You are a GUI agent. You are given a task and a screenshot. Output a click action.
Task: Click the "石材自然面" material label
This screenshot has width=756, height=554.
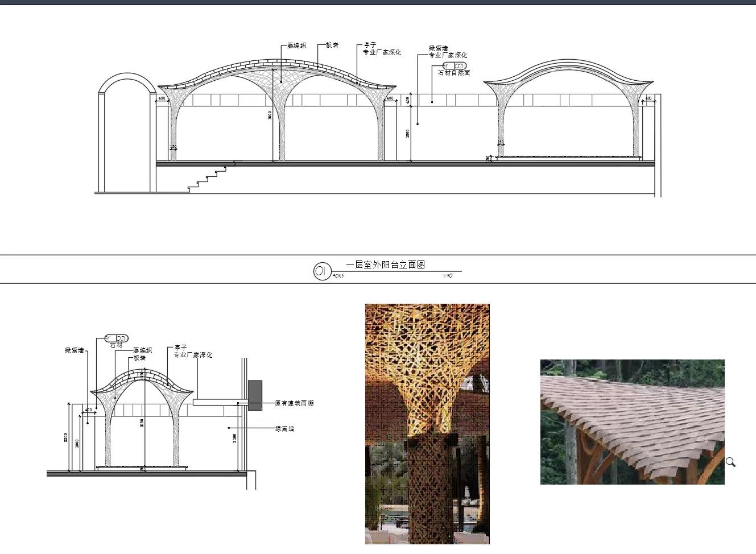click(454, 73)
